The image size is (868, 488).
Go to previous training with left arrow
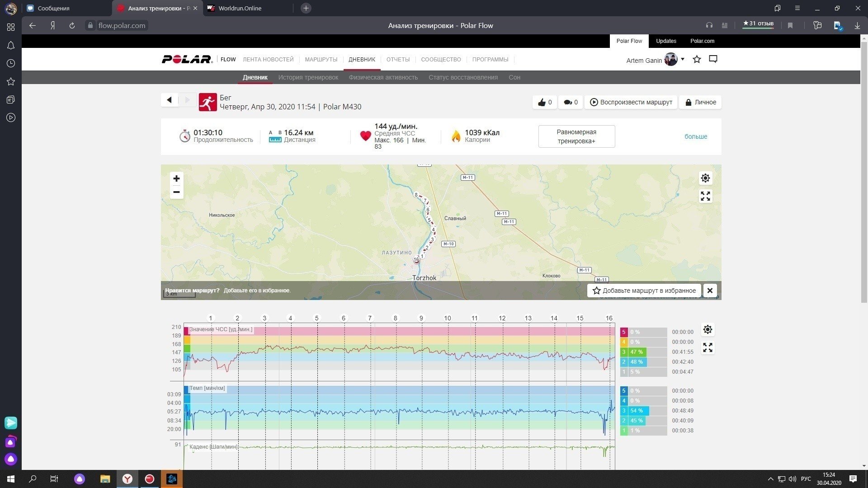(169, 100)
